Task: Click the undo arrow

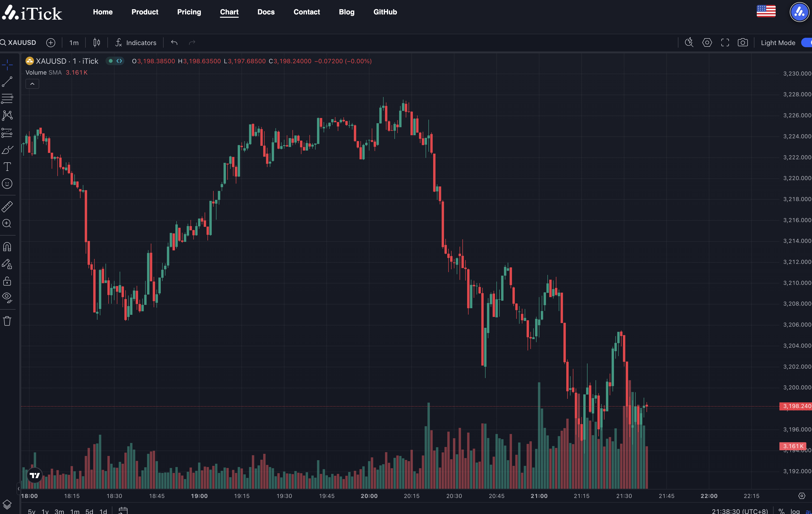Action: 174,42
